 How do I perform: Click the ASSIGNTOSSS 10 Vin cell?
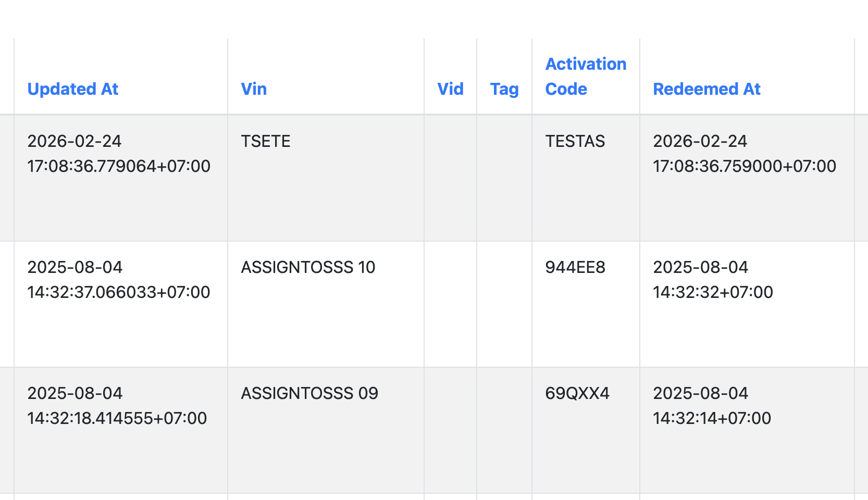(x=308, y=267)
